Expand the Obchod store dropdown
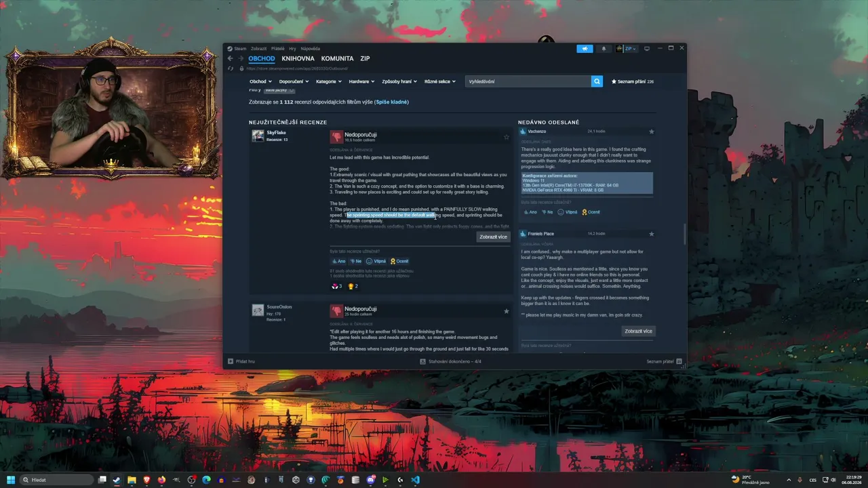868x488 pixels. coord(260,81)
